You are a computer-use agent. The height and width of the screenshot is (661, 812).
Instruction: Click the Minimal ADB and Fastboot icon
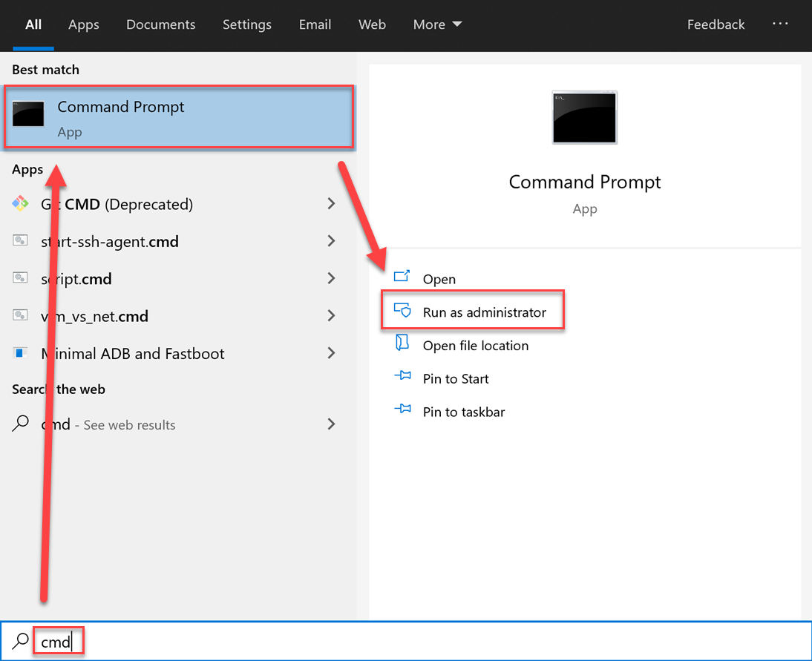(20, 353)
